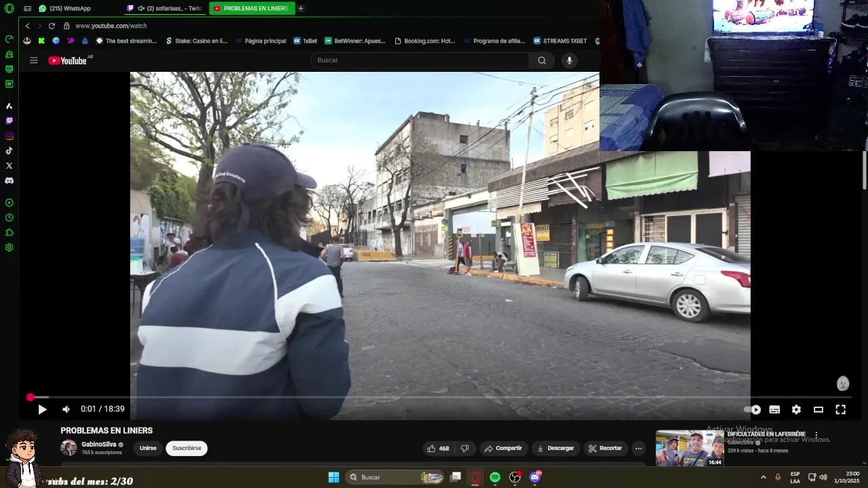868x488 pixels.
Task: Click Recortar clip button
Action: point(605,448)
